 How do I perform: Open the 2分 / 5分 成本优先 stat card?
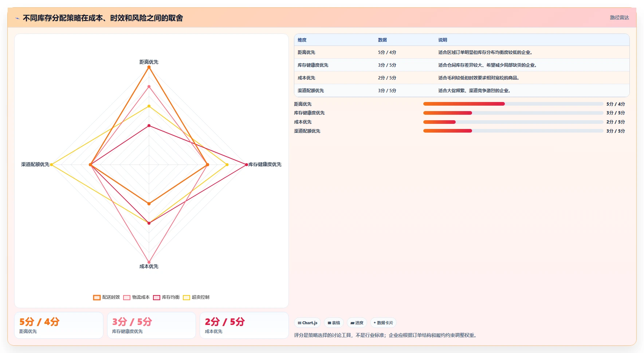(x=244, y=325)
